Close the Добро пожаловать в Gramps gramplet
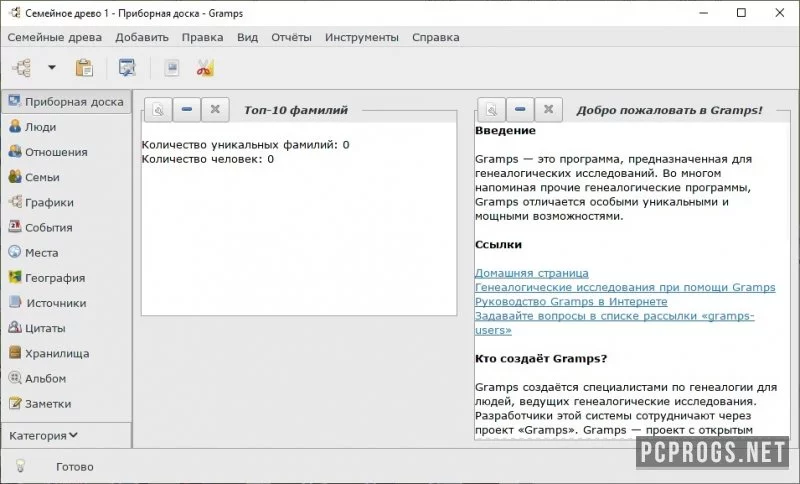The image size is (800, 484). point(548,110)
